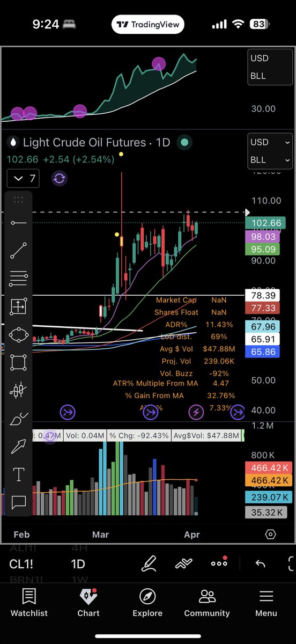This screenshot has height=644, width=296.
Task: Open BLL unit dropdown in main pane
Action: point(270,160)
